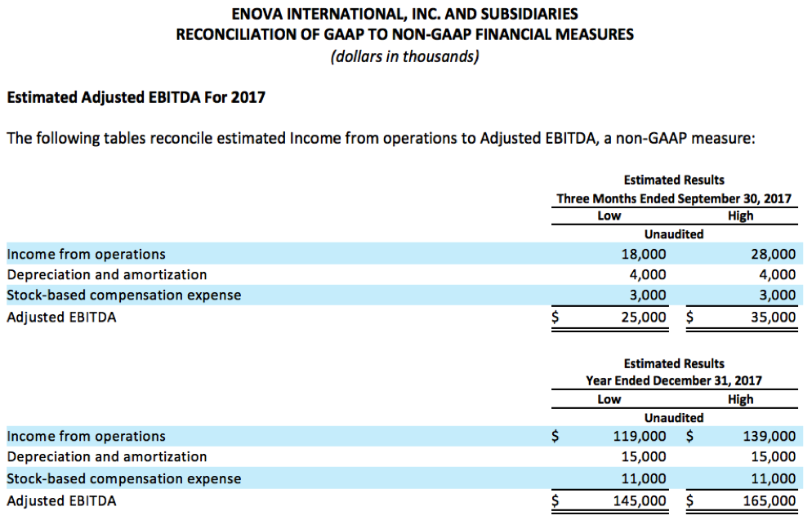
Task: Select the 25,000 Adjusted EBITDA value
Action: tap(644, 318)
